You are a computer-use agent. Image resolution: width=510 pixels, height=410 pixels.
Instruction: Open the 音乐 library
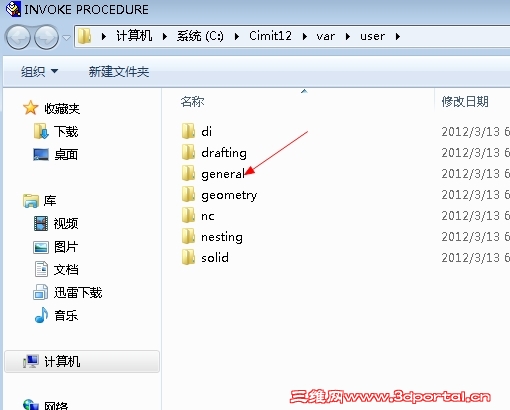(66, 315)
